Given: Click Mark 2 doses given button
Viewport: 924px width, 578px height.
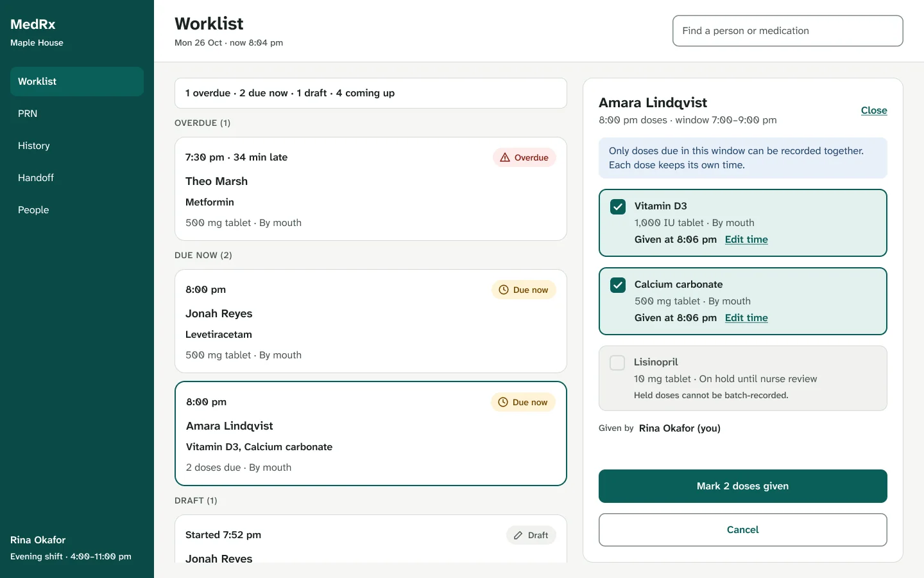Looking at the screenshot, I should coord(743,486).
